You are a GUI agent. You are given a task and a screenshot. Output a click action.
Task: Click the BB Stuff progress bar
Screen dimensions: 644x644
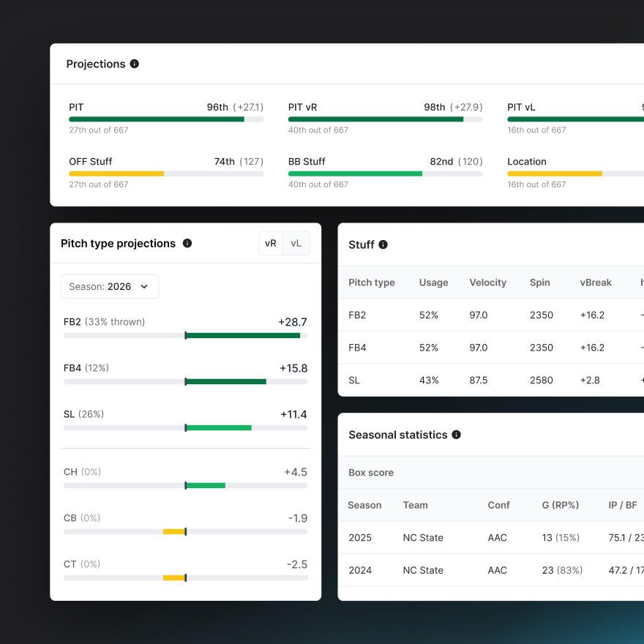click(385, 173)
